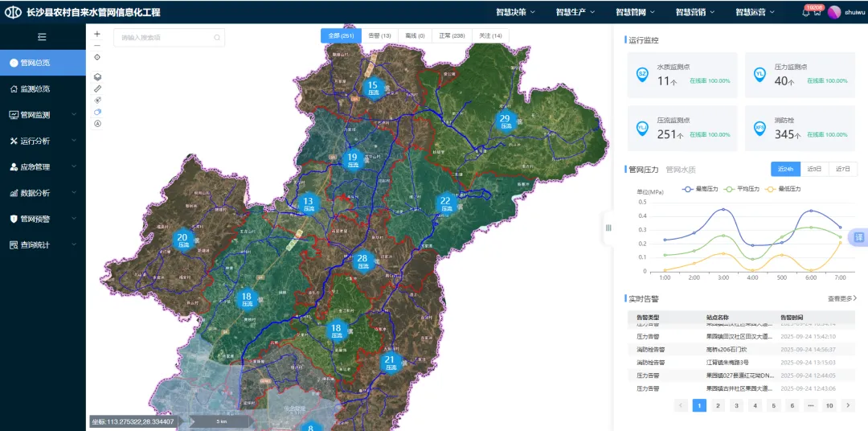Click the XFS fire hydrant icon
The height and width of the screenshot is (431, 868).
(759, 128)
